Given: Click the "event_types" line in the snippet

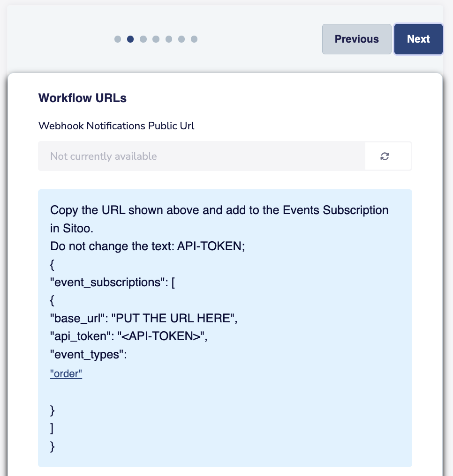Looking at the screenshot, I should tap(89, 355).
